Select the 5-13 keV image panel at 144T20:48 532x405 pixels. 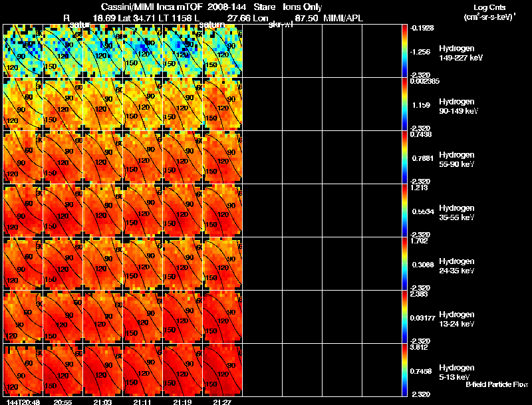(x=23, y=370)
